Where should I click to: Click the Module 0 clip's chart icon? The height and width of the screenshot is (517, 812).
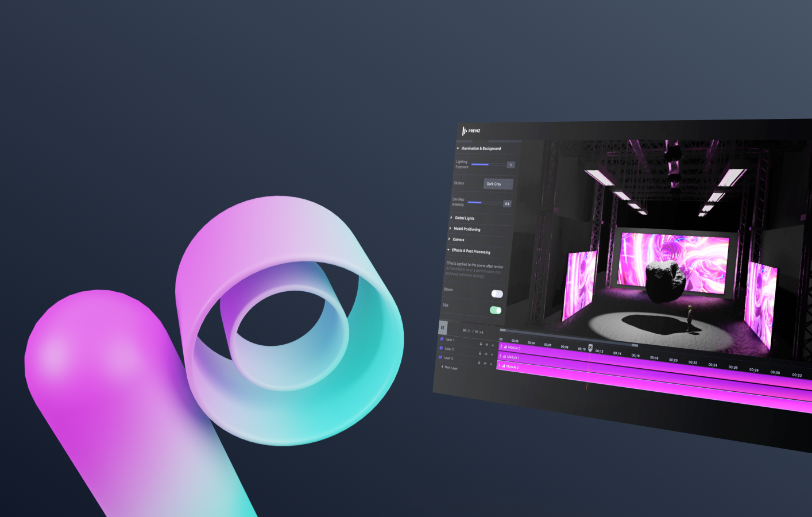[505, 347]
